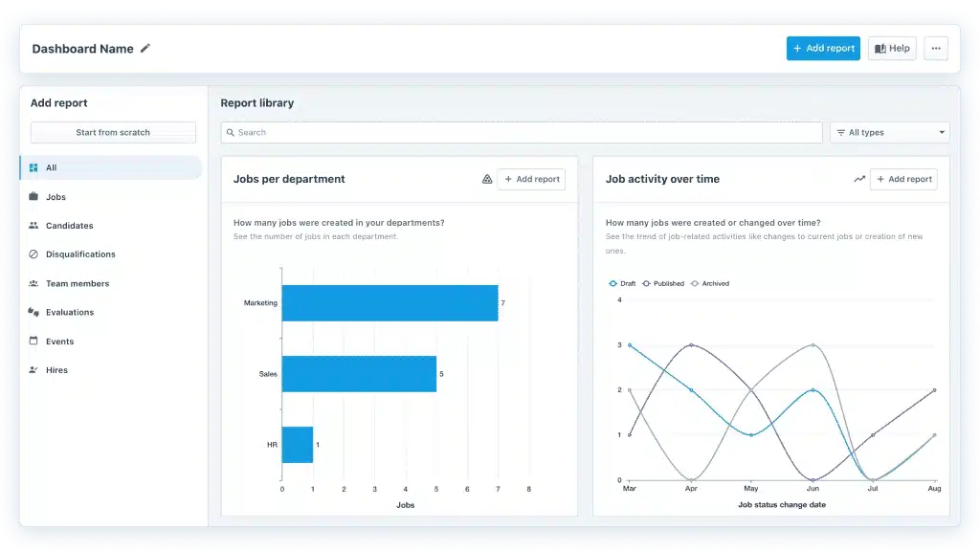Open the Hires report category

click(56, 370)
